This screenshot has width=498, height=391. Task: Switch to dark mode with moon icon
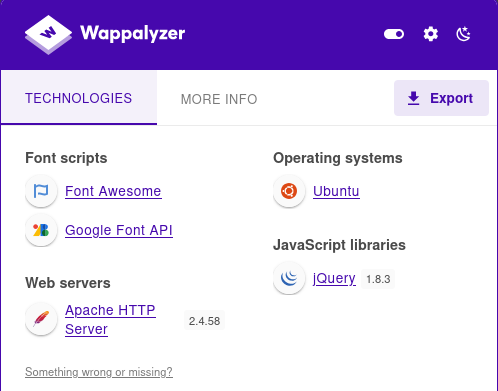pyautogui.click(x=463, y=34)
